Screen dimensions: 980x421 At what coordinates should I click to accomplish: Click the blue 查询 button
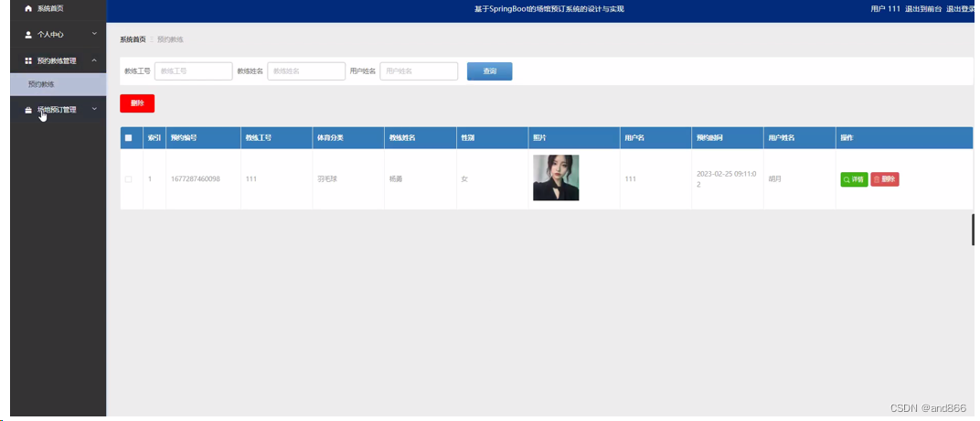click(489, 71)
